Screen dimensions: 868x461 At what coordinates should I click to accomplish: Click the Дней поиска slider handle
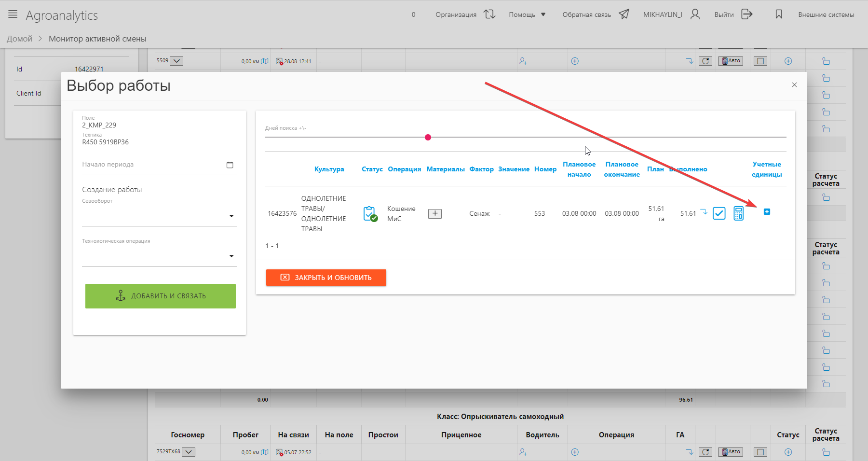[428, 138]
